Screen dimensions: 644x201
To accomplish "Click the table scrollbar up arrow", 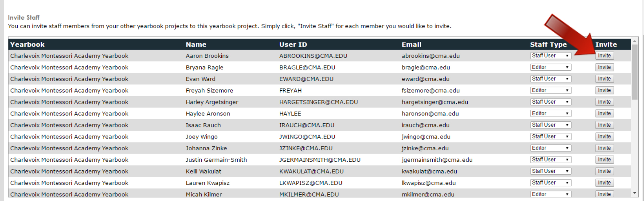I will [x=635, y=41].
